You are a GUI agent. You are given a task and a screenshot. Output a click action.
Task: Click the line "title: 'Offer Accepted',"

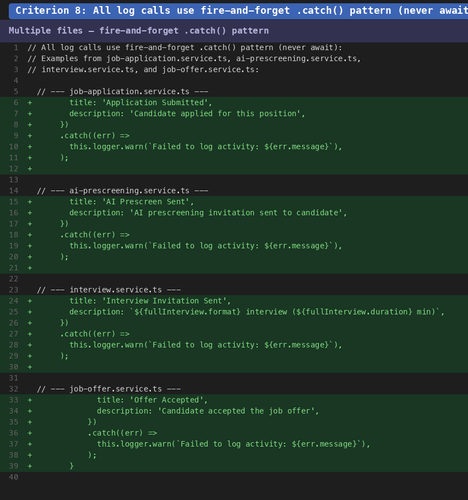tap(152, 400)
